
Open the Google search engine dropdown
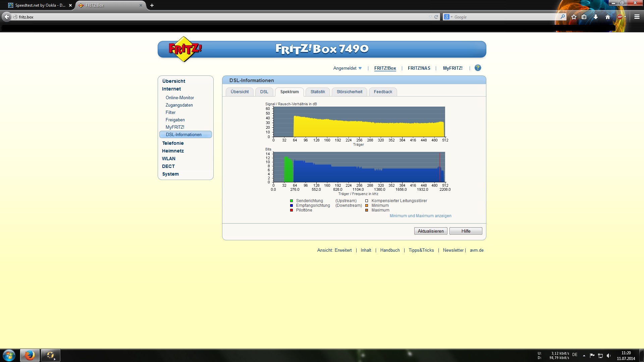coord(448,17)
